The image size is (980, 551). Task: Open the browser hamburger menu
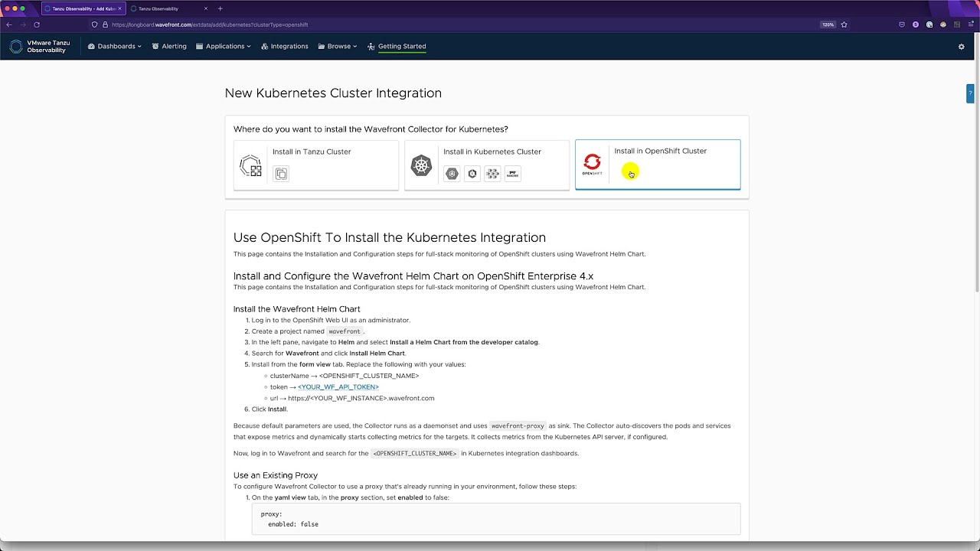pyautogui.click(x=970, y=24)
